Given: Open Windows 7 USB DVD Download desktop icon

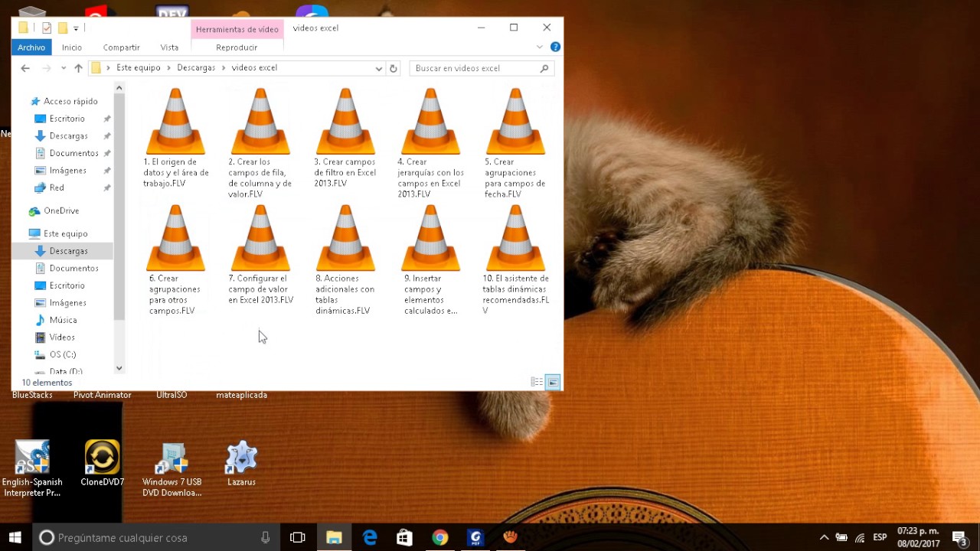Looking at the screenshot, I should 172,469.
